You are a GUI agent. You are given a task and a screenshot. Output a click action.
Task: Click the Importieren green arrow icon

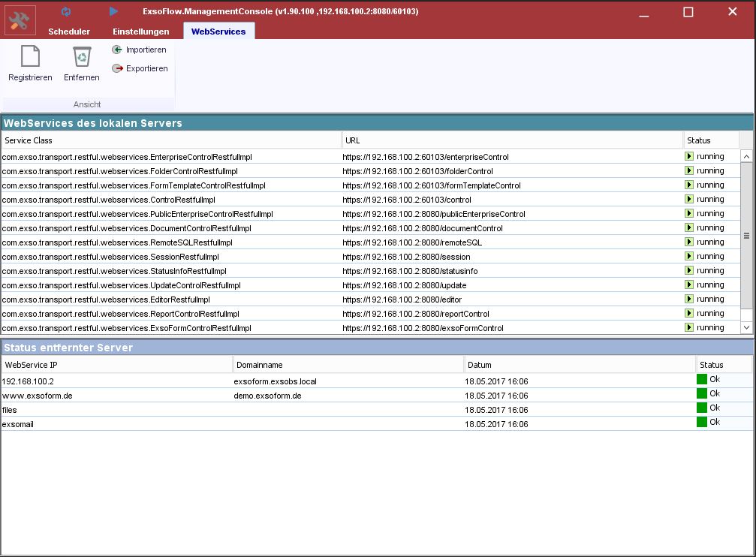tap(116, 50)
